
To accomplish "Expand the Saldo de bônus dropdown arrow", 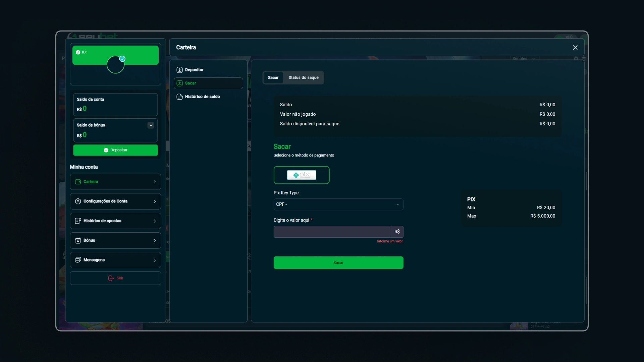I will coord(151,125).
